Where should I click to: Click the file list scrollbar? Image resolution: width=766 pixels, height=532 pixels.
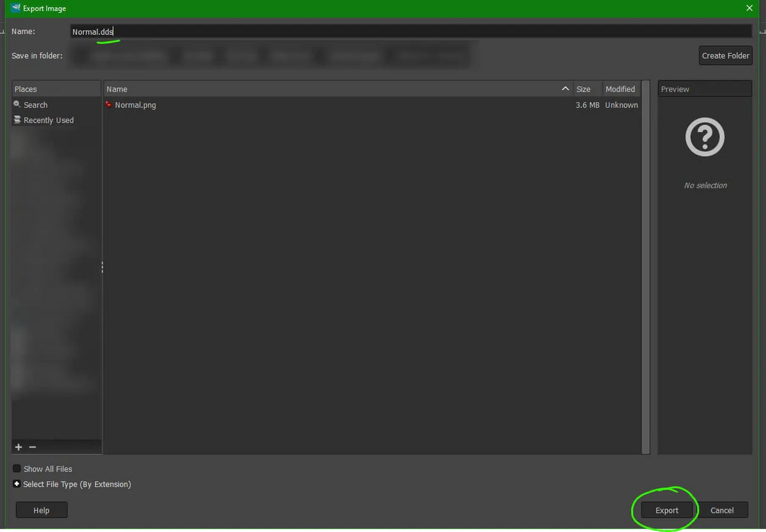click(645, 268)
